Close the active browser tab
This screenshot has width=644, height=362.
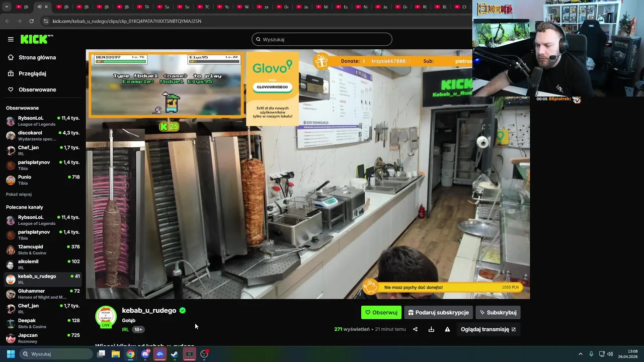pyautogui.click(x=46, y=7)
